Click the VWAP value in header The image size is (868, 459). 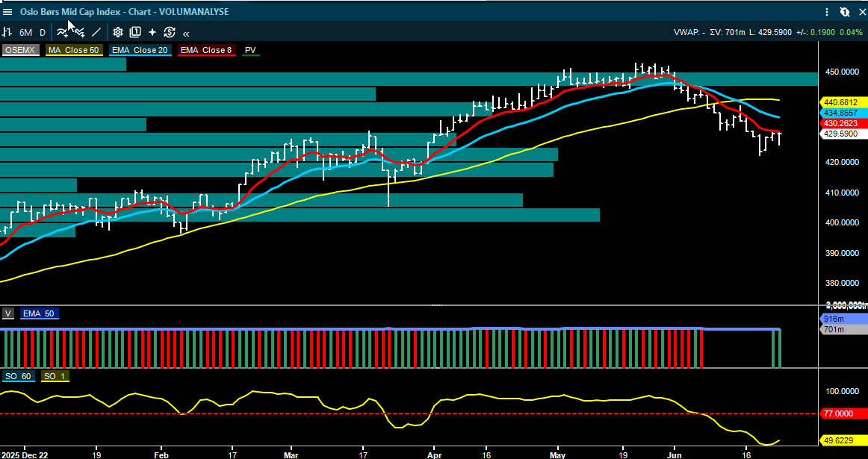pos(689,32)
